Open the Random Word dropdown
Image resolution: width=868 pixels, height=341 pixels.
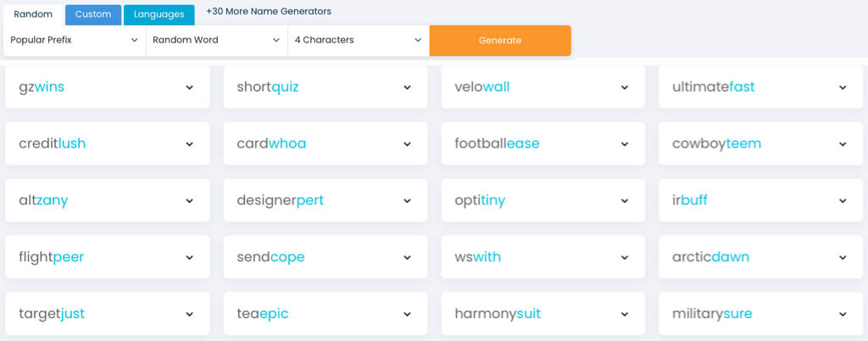coord(216,40)
